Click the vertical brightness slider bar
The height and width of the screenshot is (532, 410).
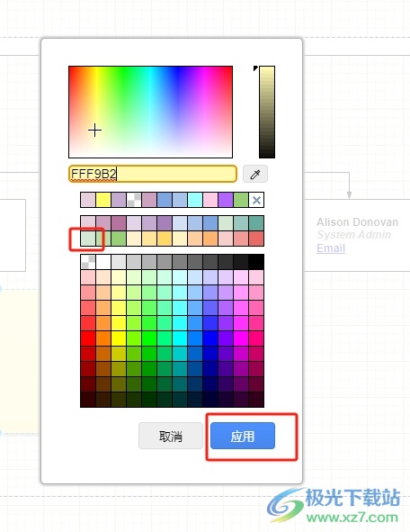[267, 112]
